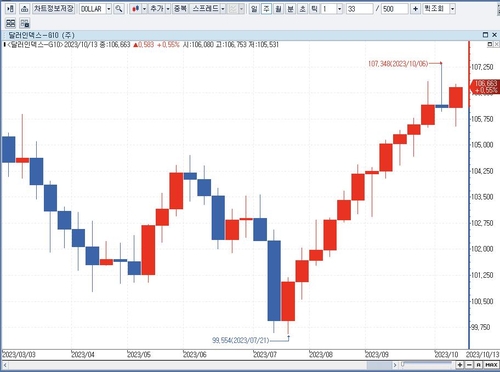Click the 스프레드 button
500x372 pixels.
(x=205, y=9)
